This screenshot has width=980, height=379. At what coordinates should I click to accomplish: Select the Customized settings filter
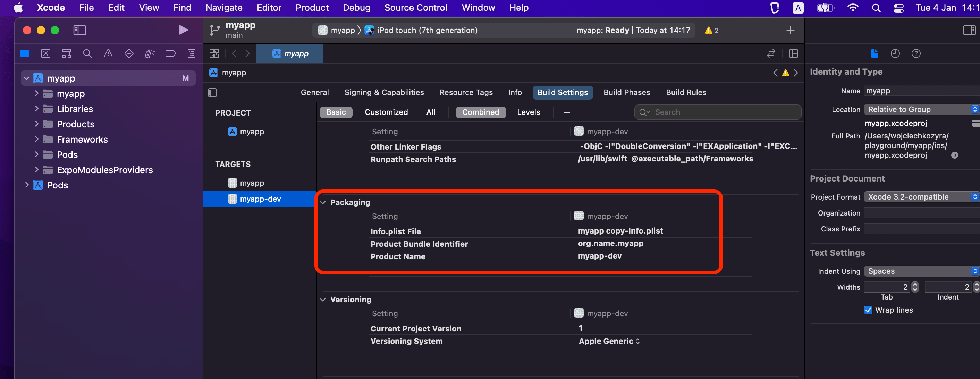(386, 112)
